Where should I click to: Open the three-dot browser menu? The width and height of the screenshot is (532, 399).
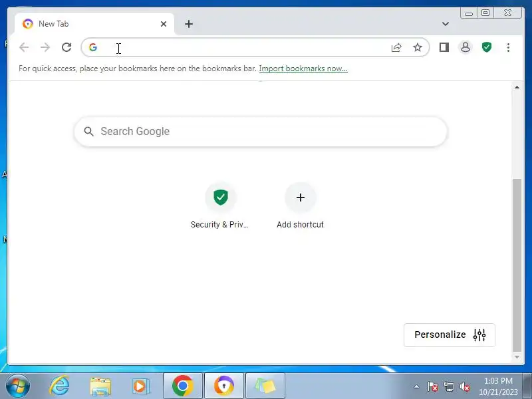coord(508,47)
